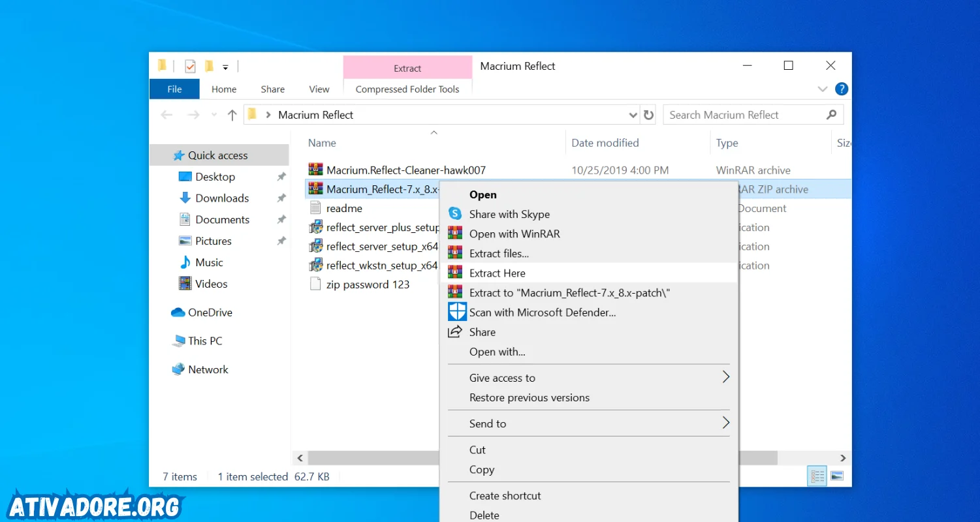Viewport: 980px width, 522px height.
Task: Click the search magnifier icon
Action: coord(831,115)
